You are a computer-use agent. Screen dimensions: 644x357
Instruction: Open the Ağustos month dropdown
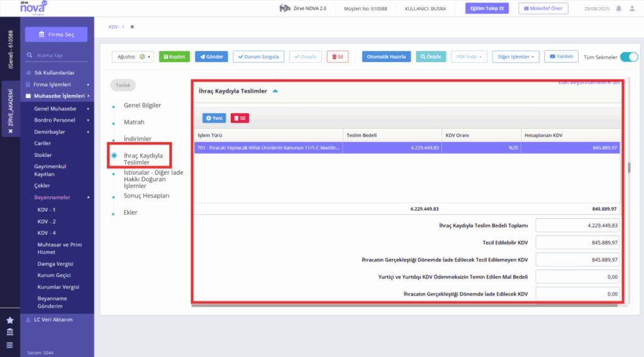(x=133, y=57)
